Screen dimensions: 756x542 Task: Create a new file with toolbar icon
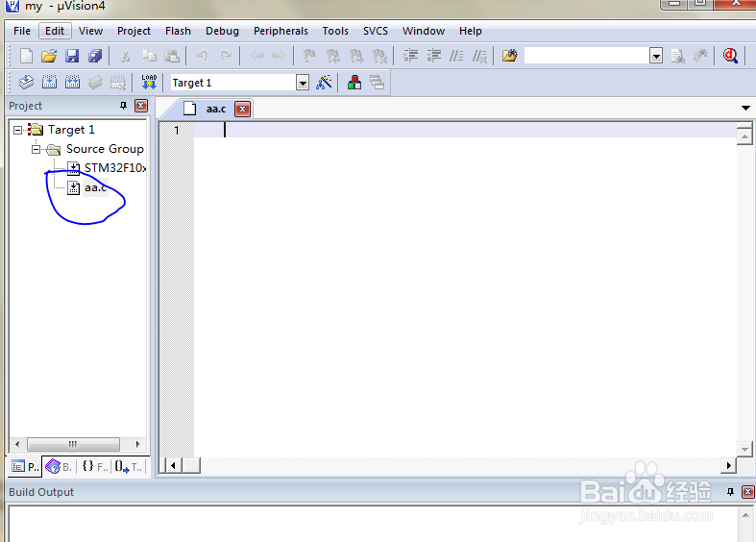[x=26, y=56]
